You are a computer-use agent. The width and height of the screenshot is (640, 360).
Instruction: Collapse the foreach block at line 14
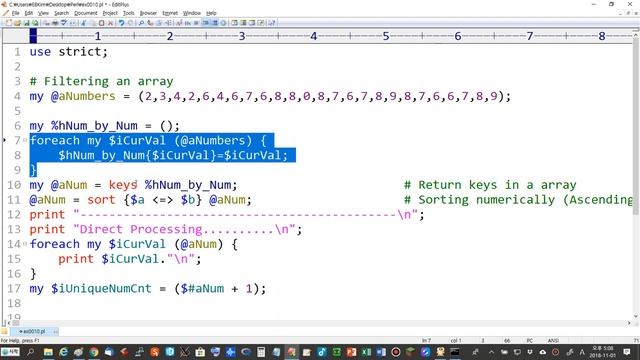click(x=25, y=244)
